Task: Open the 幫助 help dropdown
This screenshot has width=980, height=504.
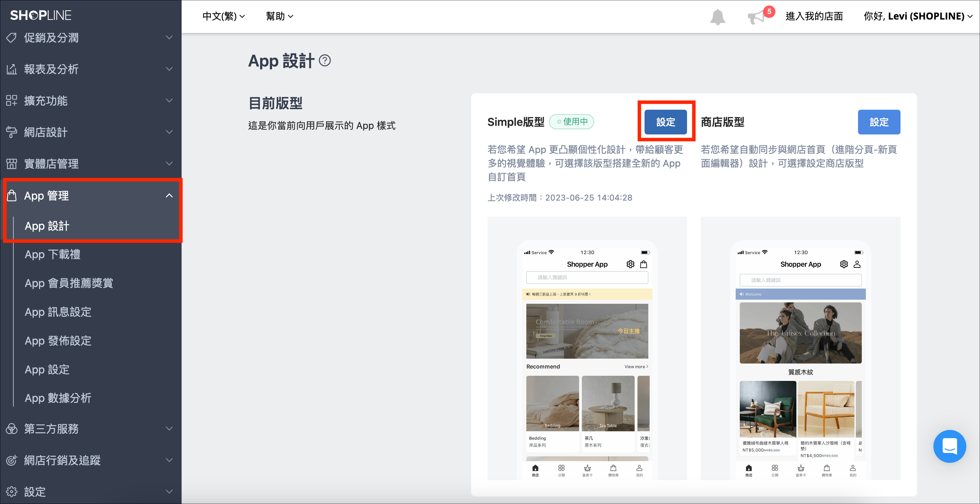Action: coord(280,16)
